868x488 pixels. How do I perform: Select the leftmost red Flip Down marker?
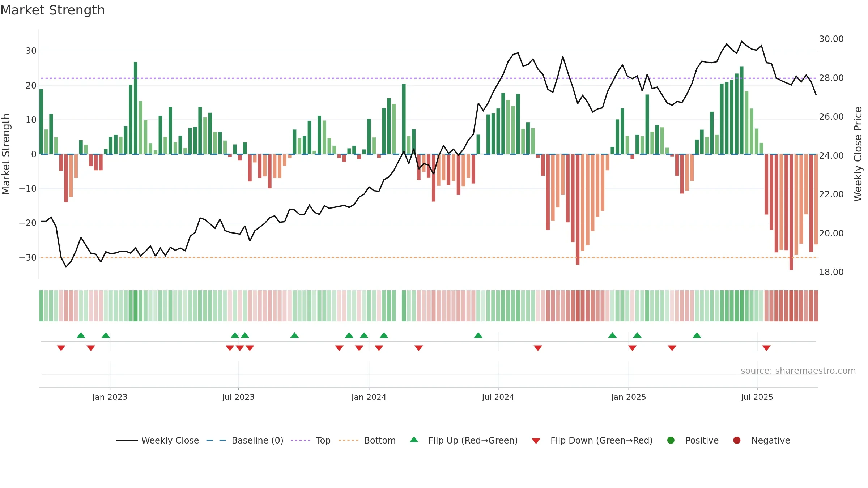[x=61, y=348]
